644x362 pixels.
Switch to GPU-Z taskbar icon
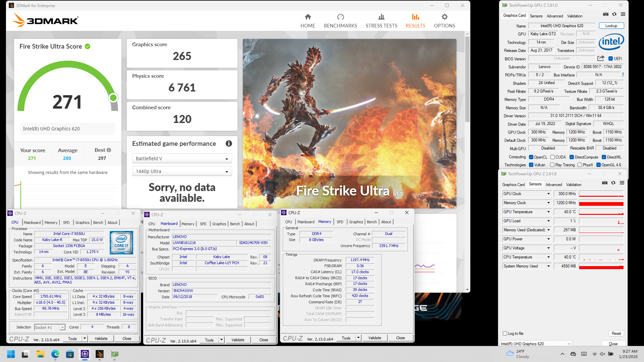click(x=114, y=354)
